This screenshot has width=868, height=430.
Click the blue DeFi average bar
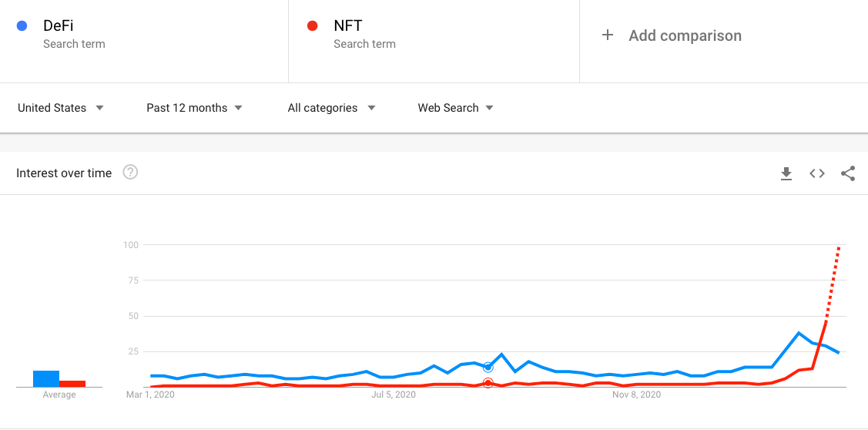coord(46,378)
